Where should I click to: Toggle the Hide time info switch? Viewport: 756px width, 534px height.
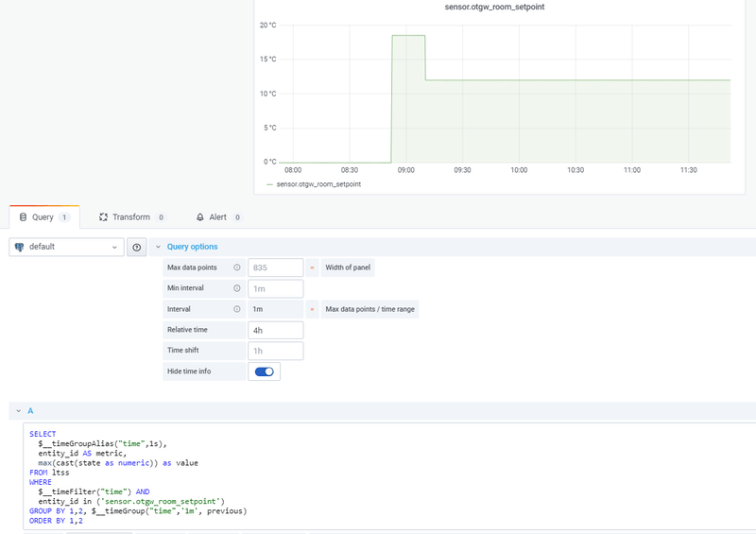[265, 371]
